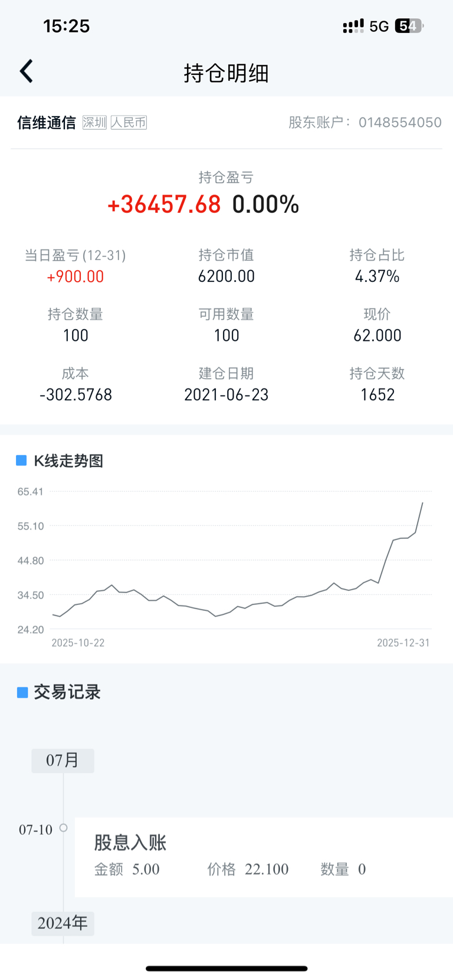
Task: Select the 07月 month label
Action: (x=63, y=761)
